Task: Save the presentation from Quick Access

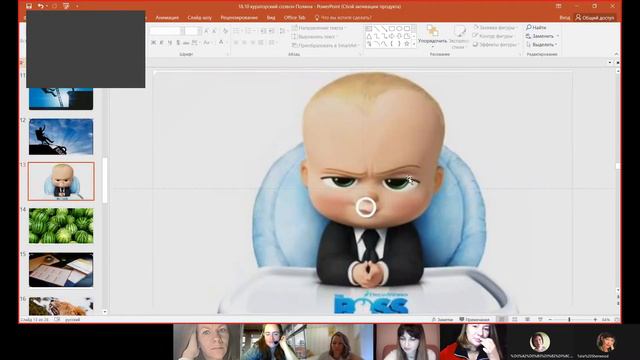Action: click(29, 6)
